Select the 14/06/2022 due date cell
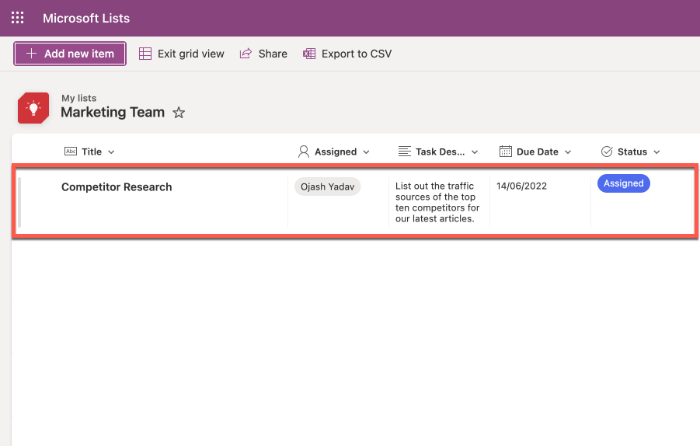Image resolution: width=700 pixels, height=446 pixels. click(x=522, y=186)
